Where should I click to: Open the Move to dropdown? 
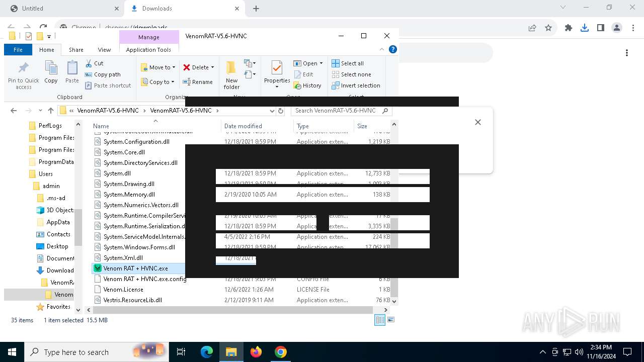pos(158,67)
